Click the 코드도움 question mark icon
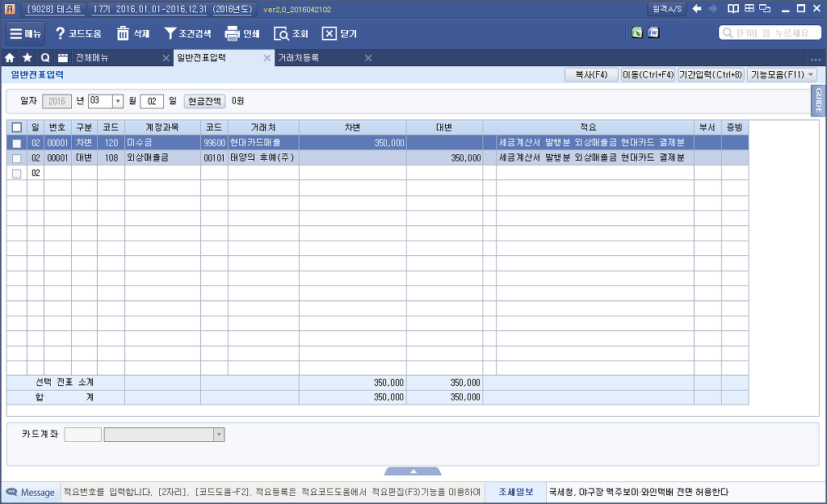Screen dimensions: 827x504 click(60, 34)
